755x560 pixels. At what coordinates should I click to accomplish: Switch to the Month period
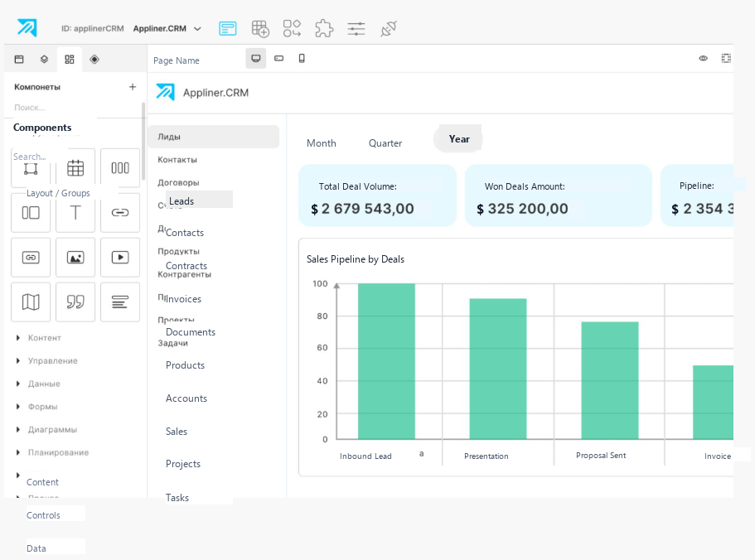(x=322, y=143)
